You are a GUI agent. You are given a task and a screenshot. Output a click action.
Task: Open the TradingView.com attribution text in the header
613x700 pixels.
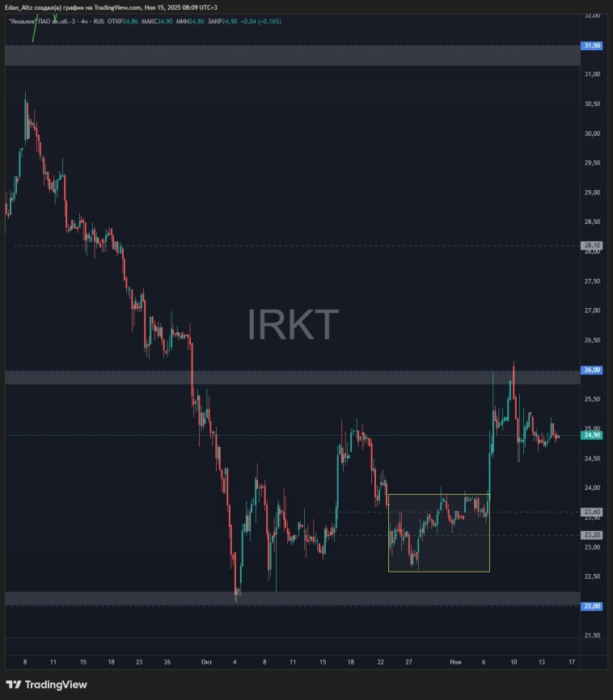117,7
